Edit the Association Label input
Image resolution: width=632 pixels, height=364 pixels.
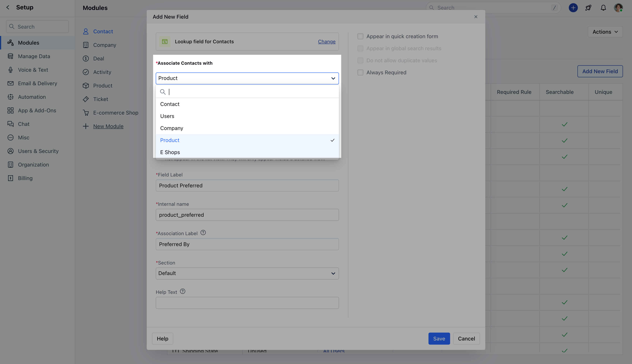[247, 244]
